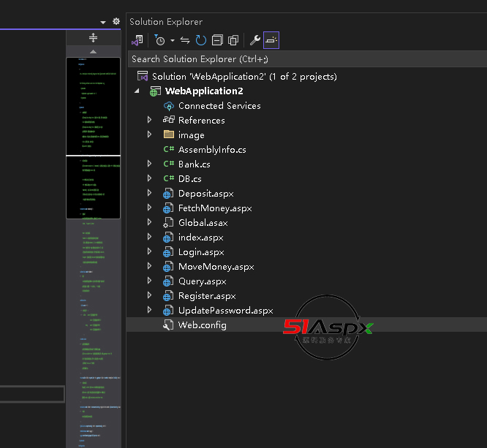Select Deposit.aspx file name
The width and height of the screenshot is (487, 448).
[206, 194]
